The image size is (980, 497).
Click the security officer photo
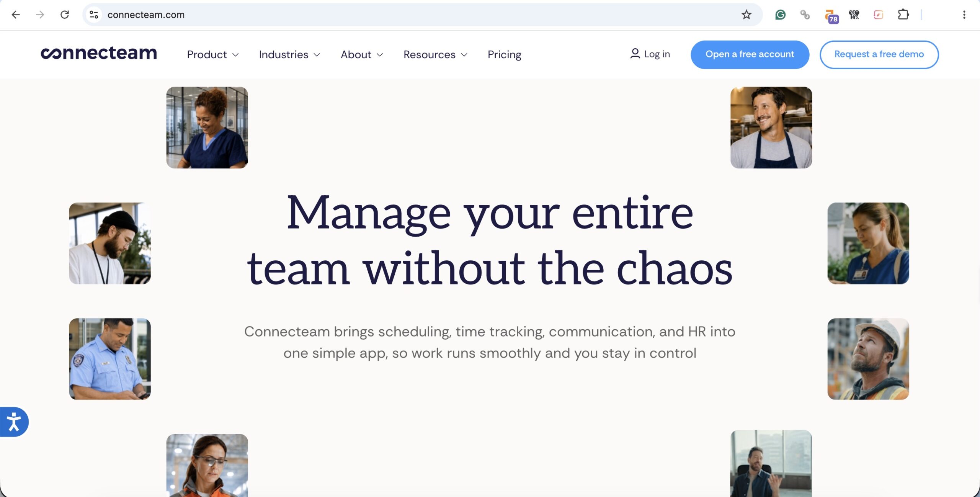click(x=110, y=359)
